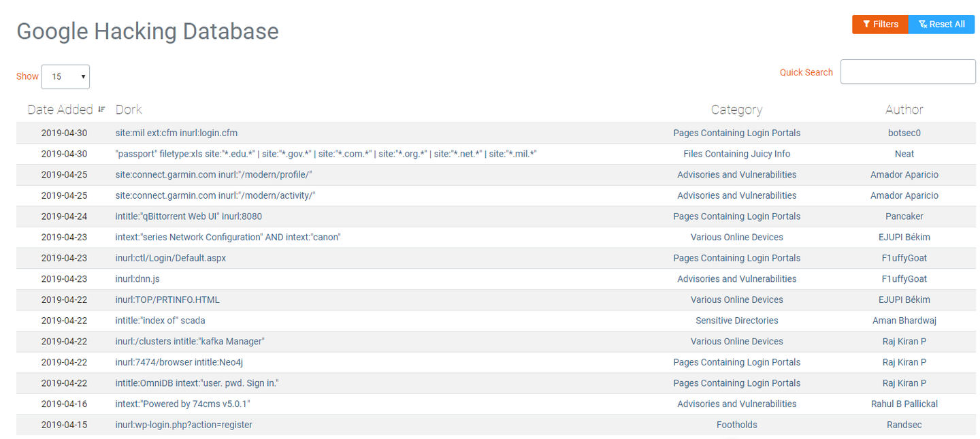The width and height of the screenshot is (980, 439).
Task: Open the qBittorrent Web UI dork link
Action: [x=189, y=216]
